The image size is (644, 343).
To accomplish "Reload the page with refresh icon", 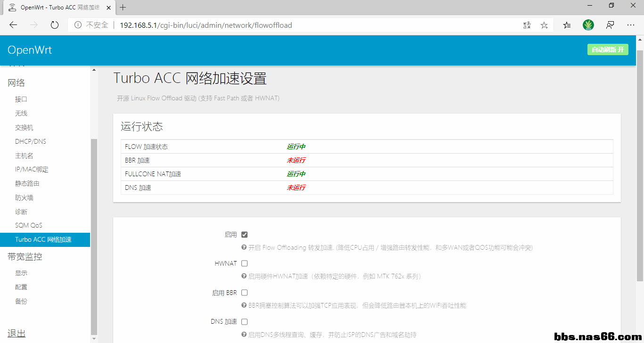I will tap(55, 25).
